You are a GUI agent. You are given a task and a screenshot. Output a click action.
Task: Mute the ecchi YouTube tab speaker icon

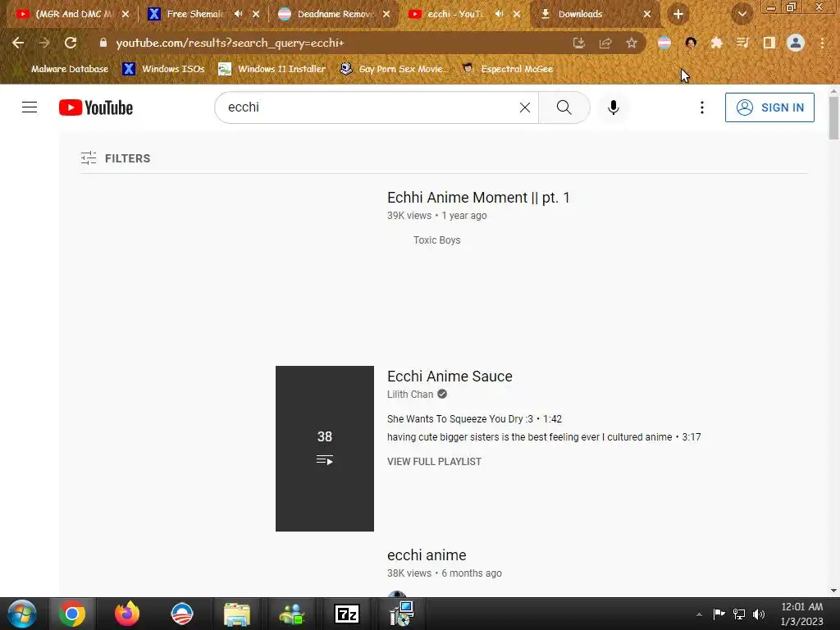click(x=500, y=14)
